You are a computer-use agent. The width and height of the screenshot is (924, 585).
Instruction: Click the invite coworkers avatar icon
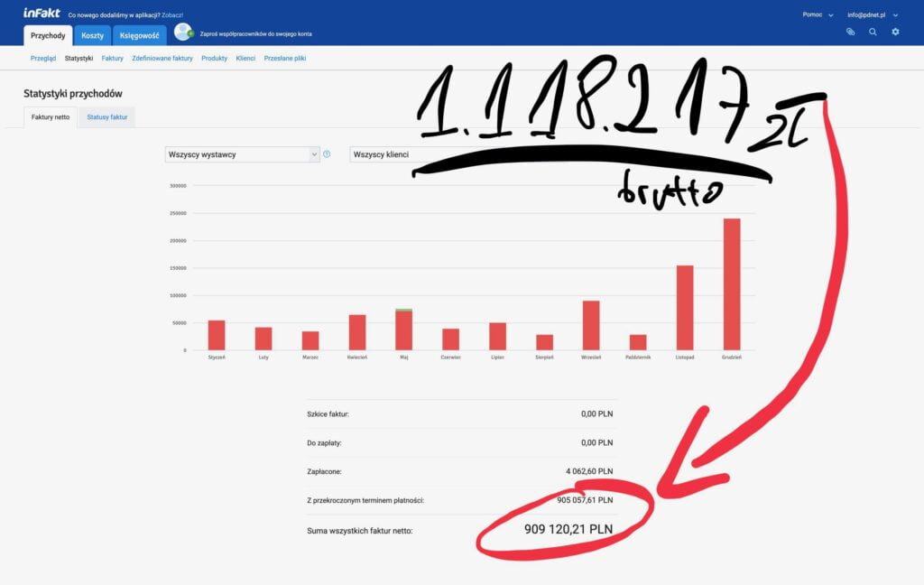pyautogui.click(x=183, y=33)
